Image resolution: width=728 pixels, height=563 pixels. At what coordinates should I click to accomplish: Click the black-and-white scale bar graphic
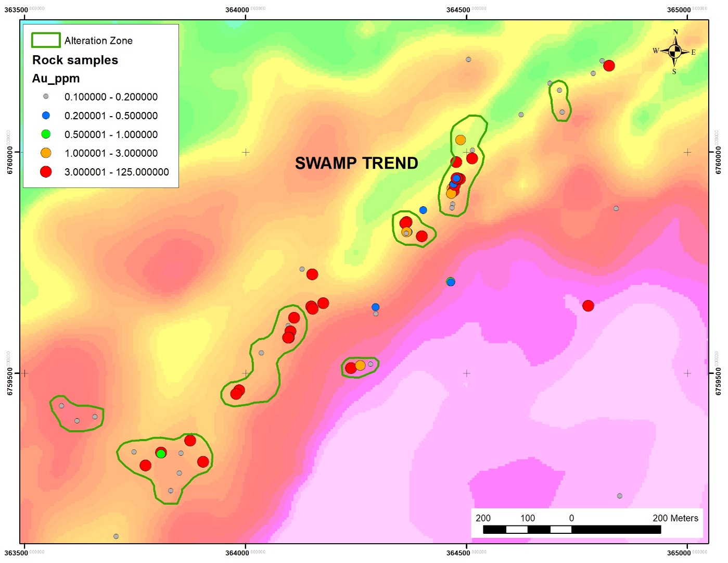pos(572,530)
